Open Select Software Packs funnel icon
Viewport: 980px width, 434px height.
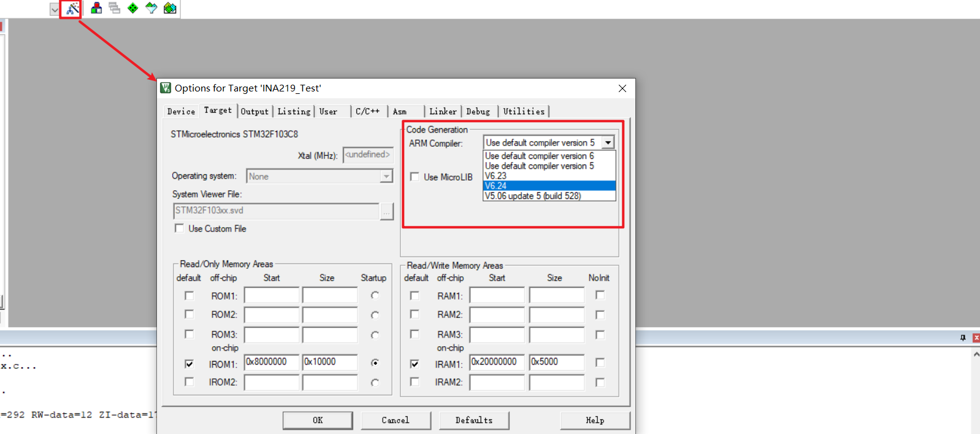point(151,8)
